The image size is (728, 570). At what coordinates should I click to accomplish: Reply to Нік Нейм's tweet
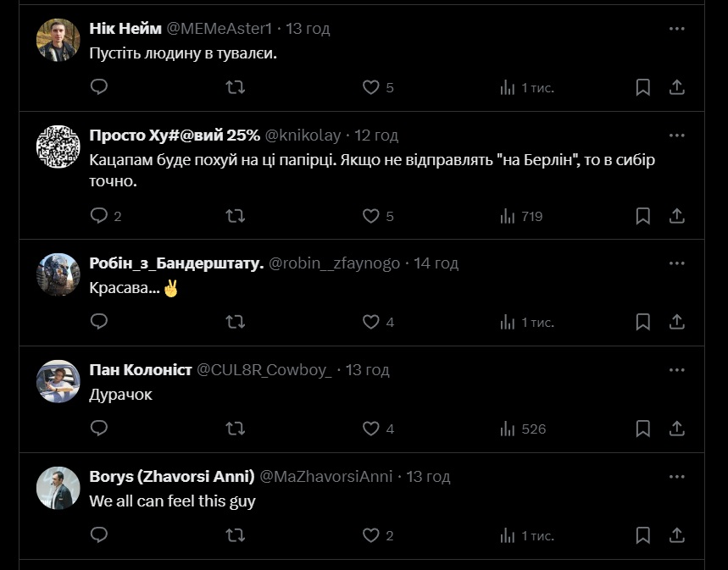(x=99, y=87)
